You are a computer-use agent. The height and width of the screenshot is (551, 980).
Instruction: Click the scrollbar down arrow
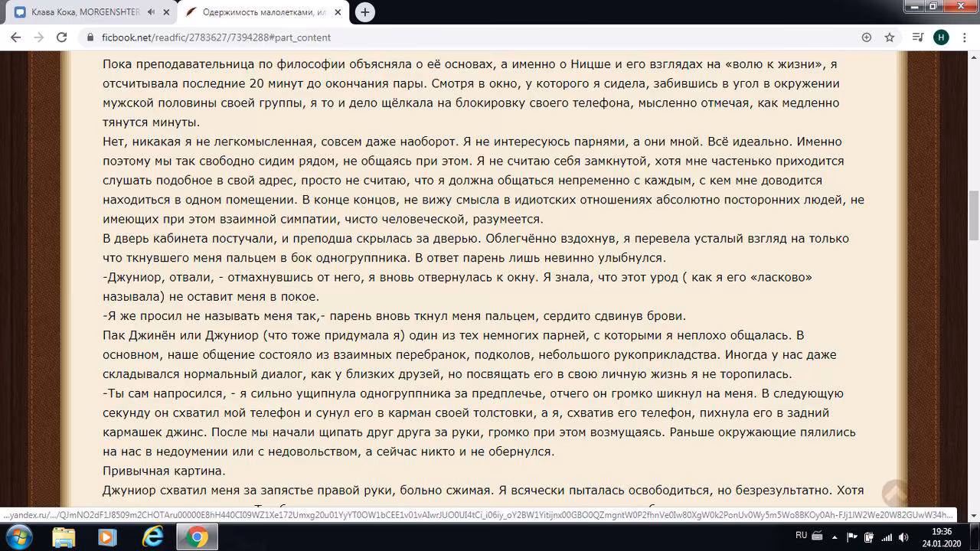pyautogui.click(x=974, y=515)
